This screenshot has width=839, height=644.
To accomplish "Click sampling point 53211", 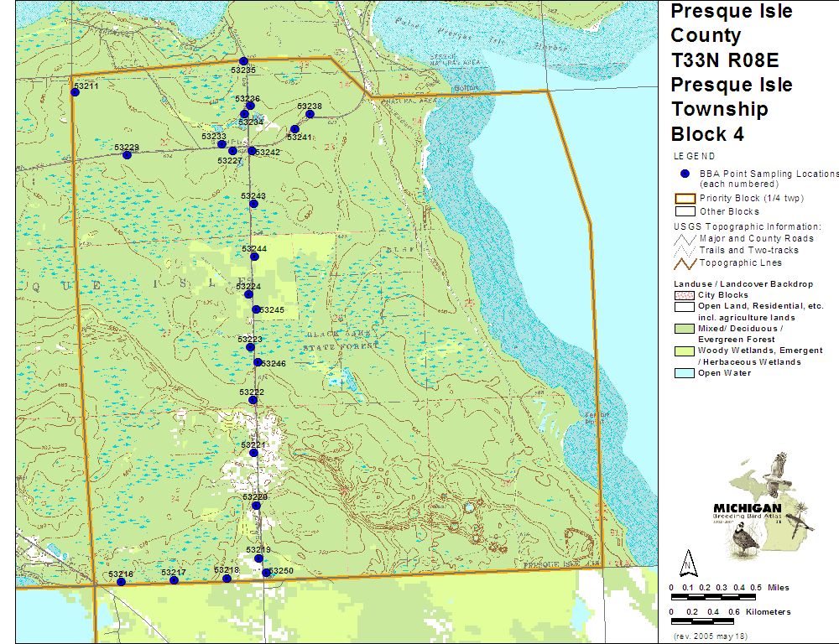I will 75,92.
